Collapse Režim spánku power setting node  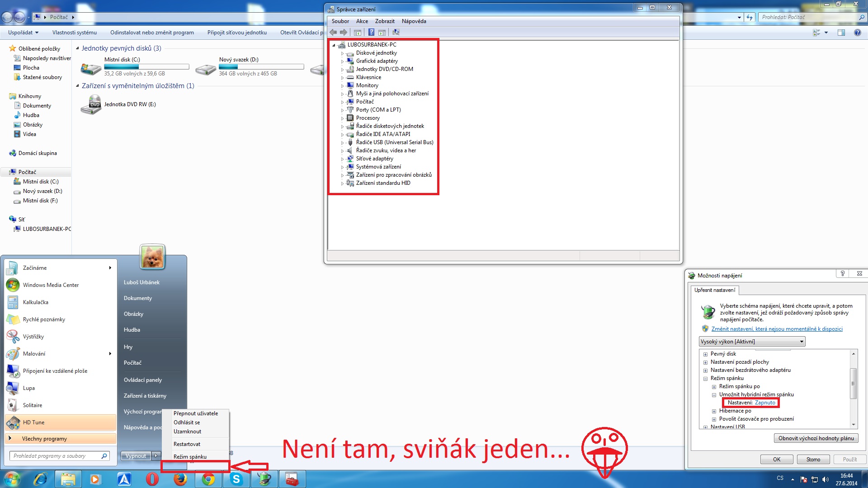(x=705, y=379)
